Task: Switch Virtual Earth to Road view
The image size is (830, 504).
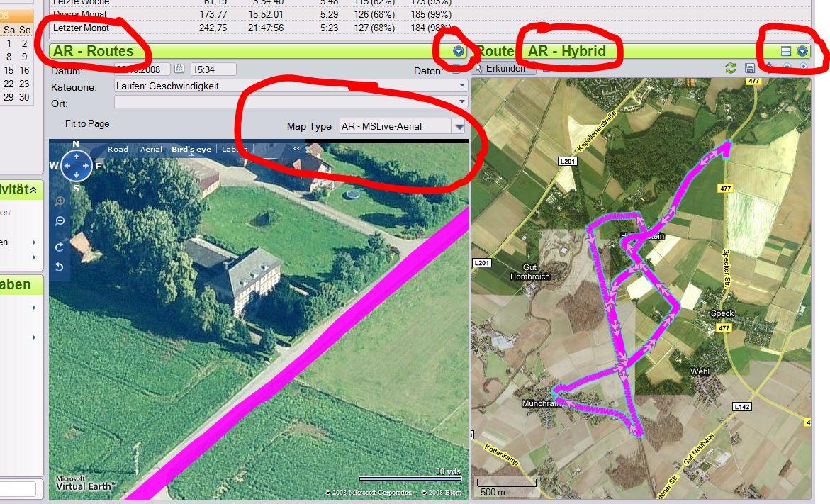Action: [118, 150]
